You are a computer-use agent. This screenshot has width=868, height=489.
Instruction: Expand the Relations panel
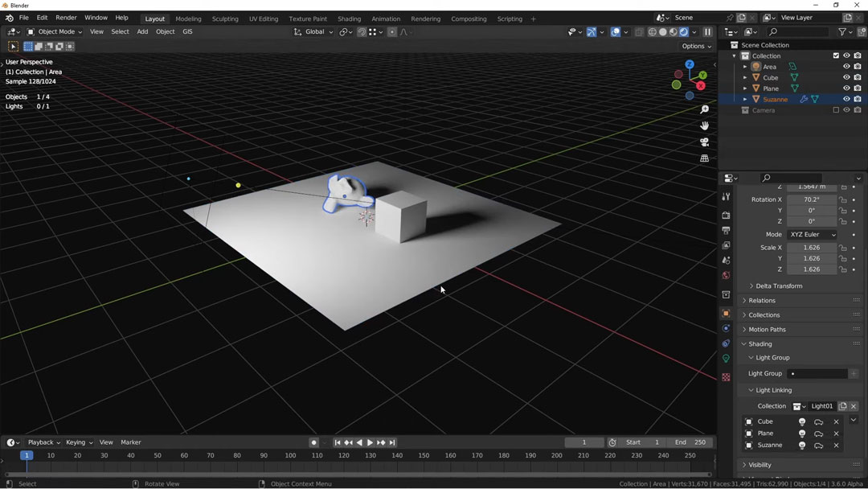[762, 301]
